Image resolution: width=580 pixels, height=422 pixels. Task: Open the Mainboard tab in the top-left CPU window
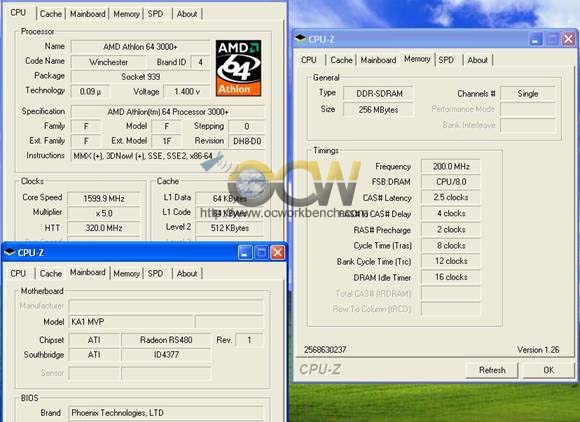coord(88,14)
